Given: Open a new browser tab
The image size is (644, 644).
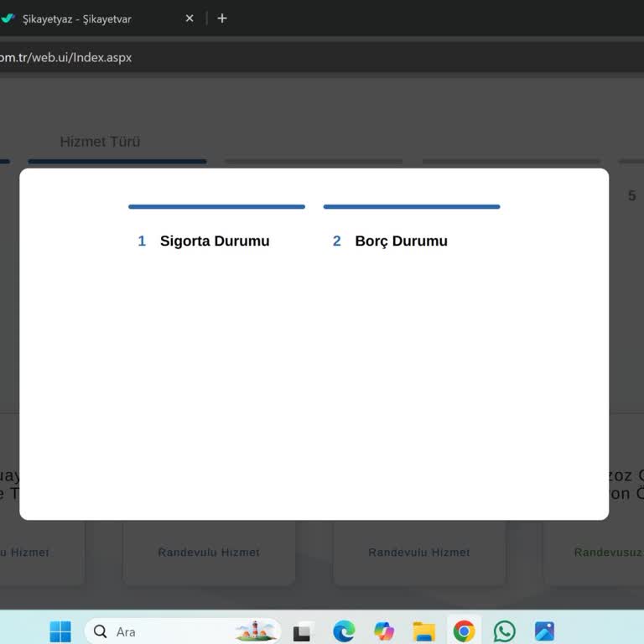Looking at the screenshot, I should coord(222,18).
